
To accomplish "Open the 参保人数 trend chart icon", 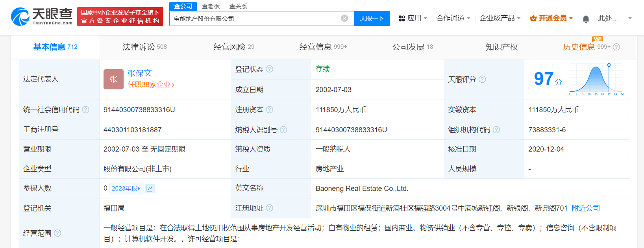I will pos(150,189).
